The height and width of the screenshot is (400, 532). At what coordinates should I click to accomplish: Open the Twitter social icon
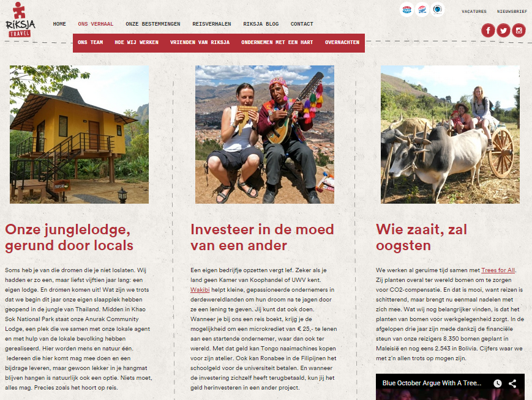503,31
